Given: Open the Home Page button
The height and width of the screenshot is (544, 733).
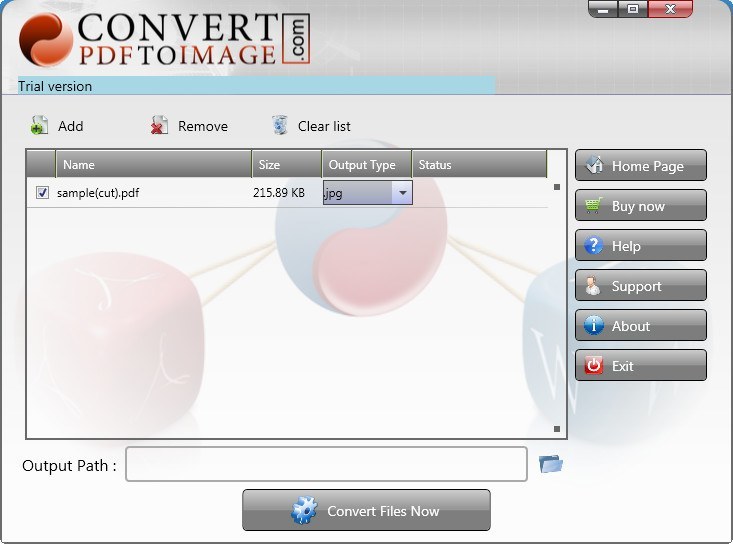Looking at the screenshot, I should 640,165.
